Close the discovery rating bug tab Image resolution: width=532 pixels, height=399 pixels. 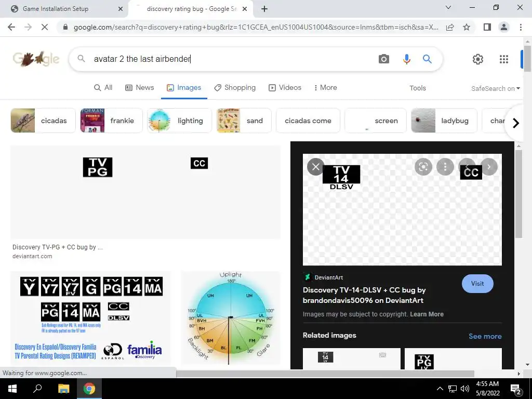[245, 9]
